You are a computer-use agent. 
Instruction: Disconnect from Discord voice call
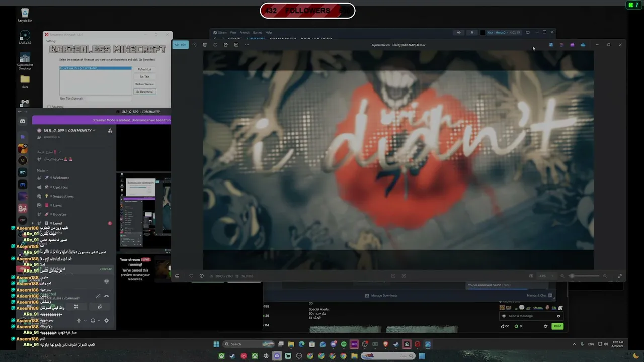click(106, 296)
